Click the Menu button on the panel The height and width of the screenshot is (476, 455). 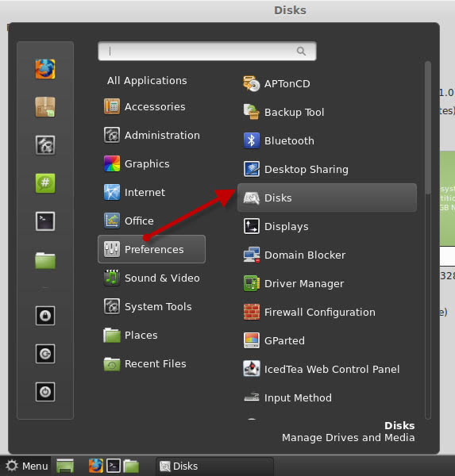click(x=27, y=466)
